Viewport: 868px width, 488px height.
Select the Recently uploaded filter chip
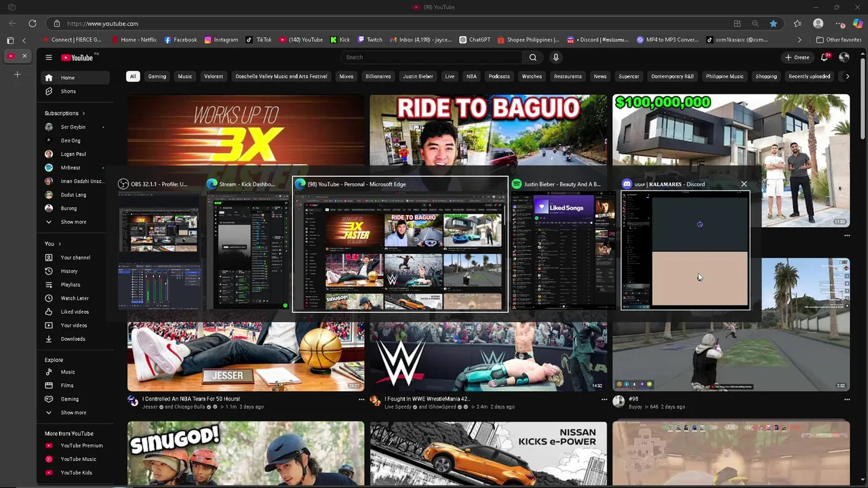point(809,77)
